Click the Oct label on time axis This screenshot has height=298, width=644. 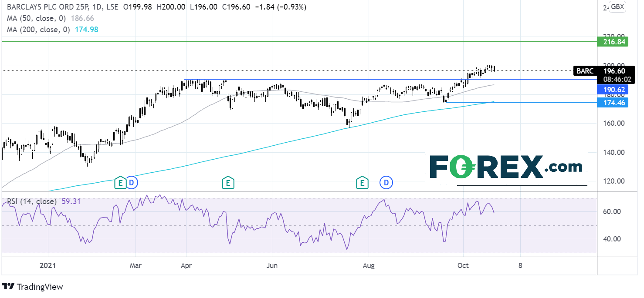click(x=463, y=265)
